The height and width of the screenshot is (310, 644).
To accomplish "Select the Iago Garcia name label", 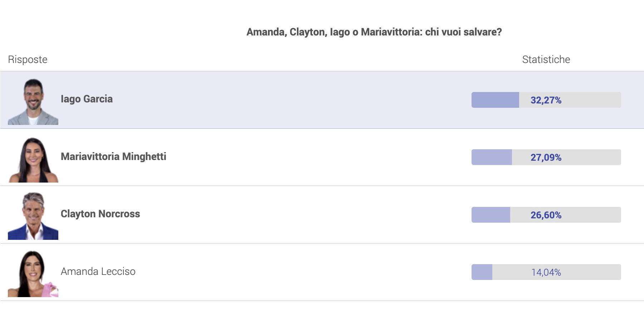I will 87,99.
